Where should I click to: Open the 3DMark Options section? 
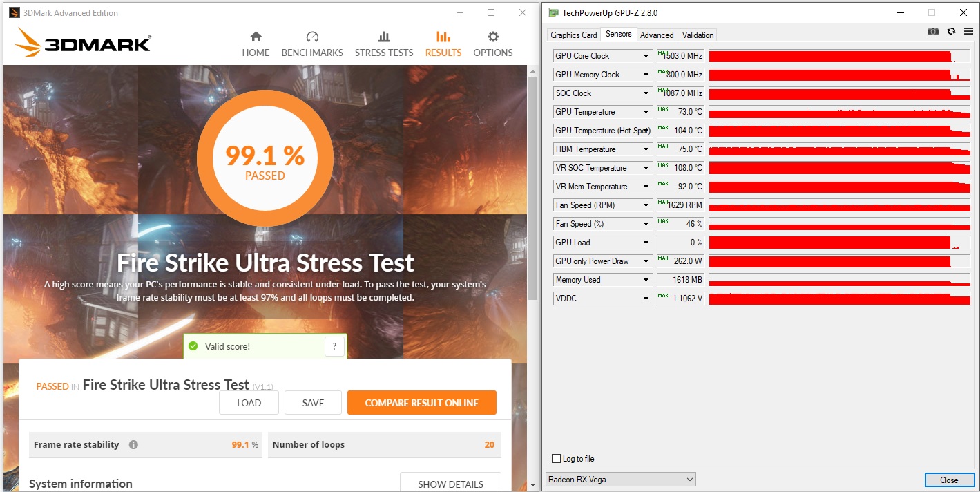point(493,44)
